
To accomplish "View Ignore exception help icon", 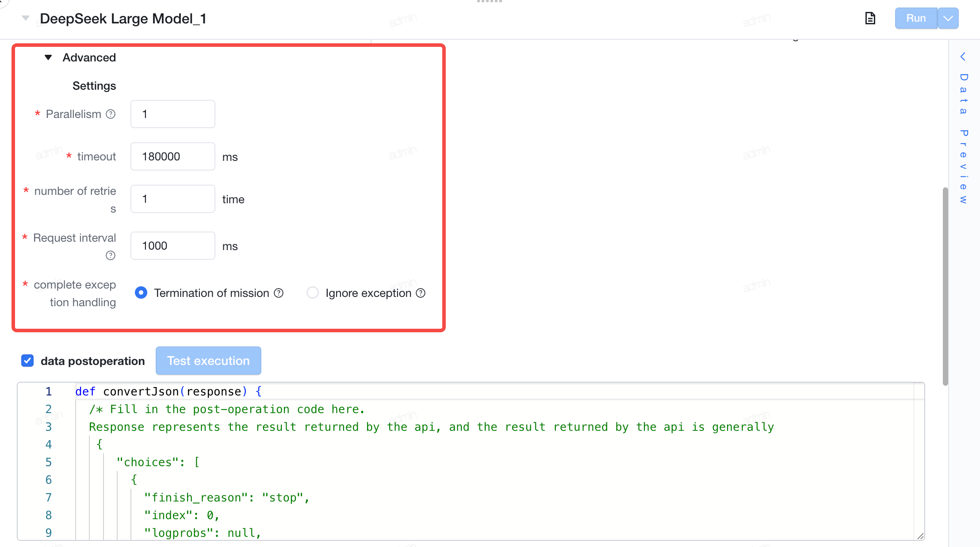I will point(421,293).
